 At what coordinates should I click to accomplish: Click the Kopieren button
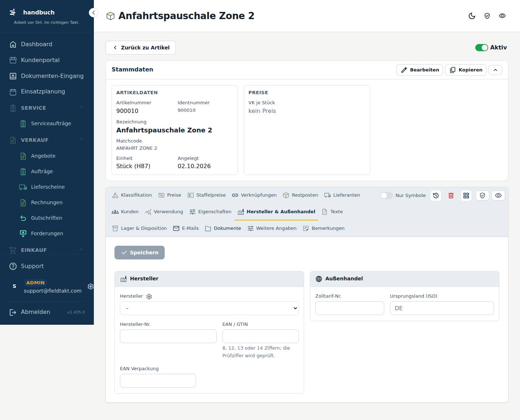point(466,70)
